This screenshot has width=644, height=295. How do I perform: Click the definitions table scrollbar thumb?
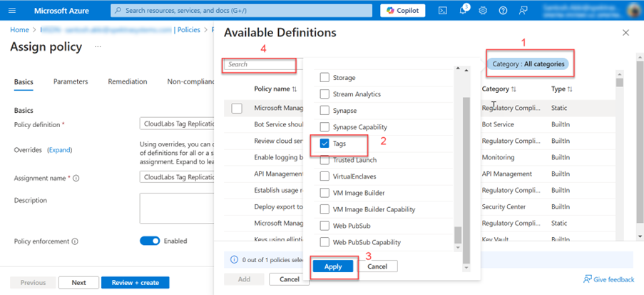click(620, 82)
